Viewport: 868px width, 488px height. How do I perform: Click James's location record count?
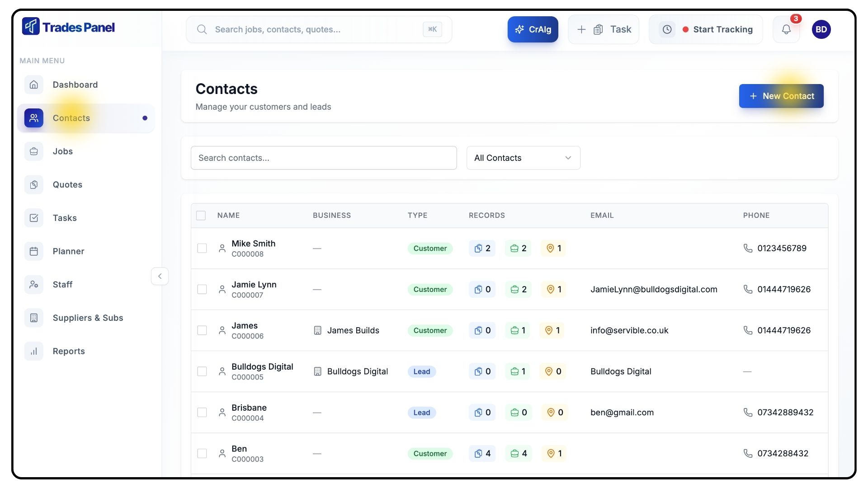click(552, 330)
